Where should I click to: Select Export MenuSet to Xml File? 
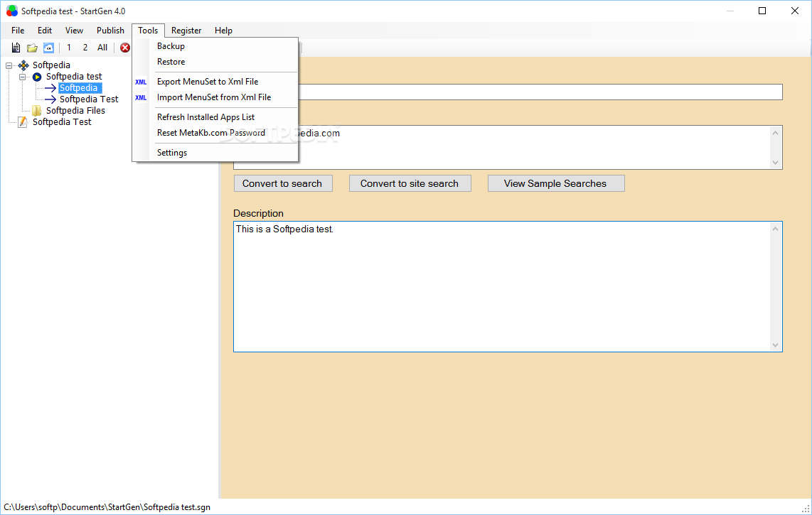pos(215,82)
